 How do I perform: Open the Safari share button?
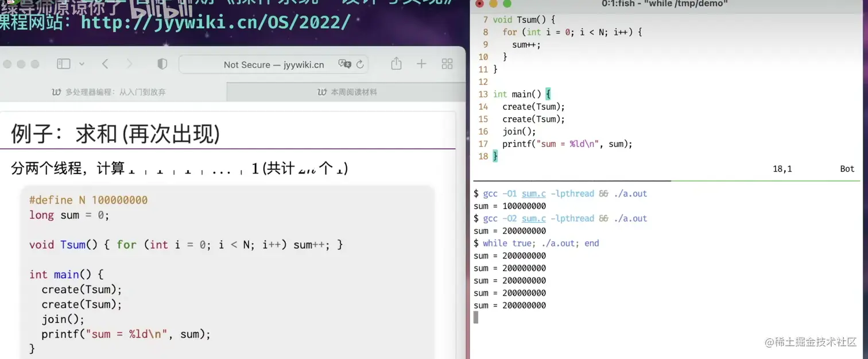tap(396, 64)
